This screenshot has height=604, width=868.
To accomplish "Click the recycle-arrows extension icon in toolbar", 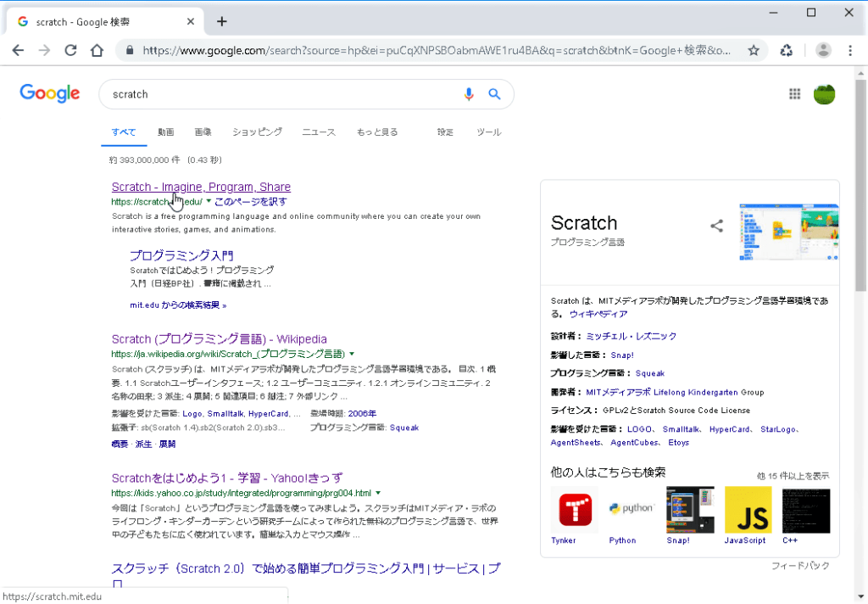I will point(786,50).
